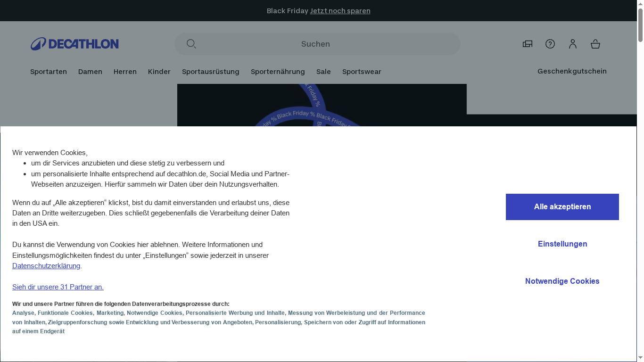Screen dimensions: 644x362
Task: Open the Kinder menu item
Action: click(159, 72)
